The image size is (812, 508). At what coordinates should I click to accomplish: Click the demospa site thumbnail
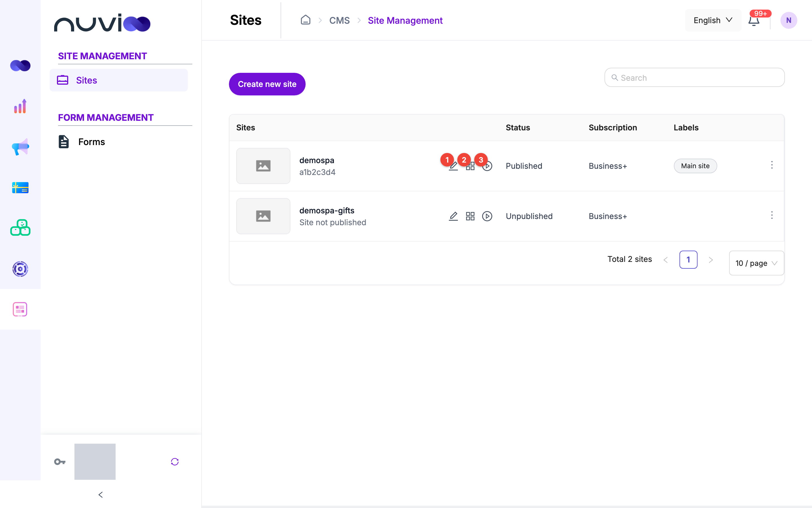tap(263, 166)
